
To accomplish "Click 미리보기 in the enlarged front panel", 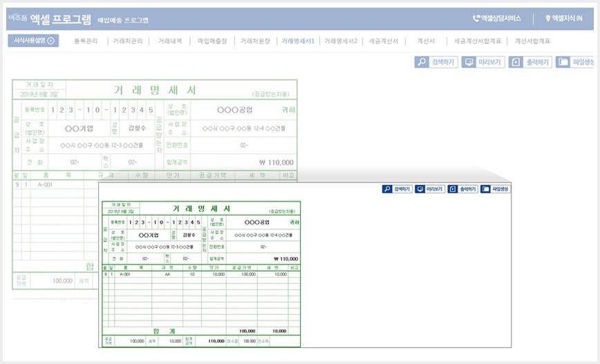I will tap(430, 189).
